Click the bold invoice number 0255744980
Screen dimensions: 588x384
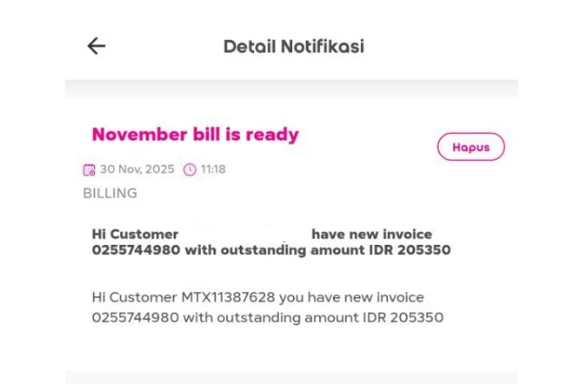(x=136, y=250)
